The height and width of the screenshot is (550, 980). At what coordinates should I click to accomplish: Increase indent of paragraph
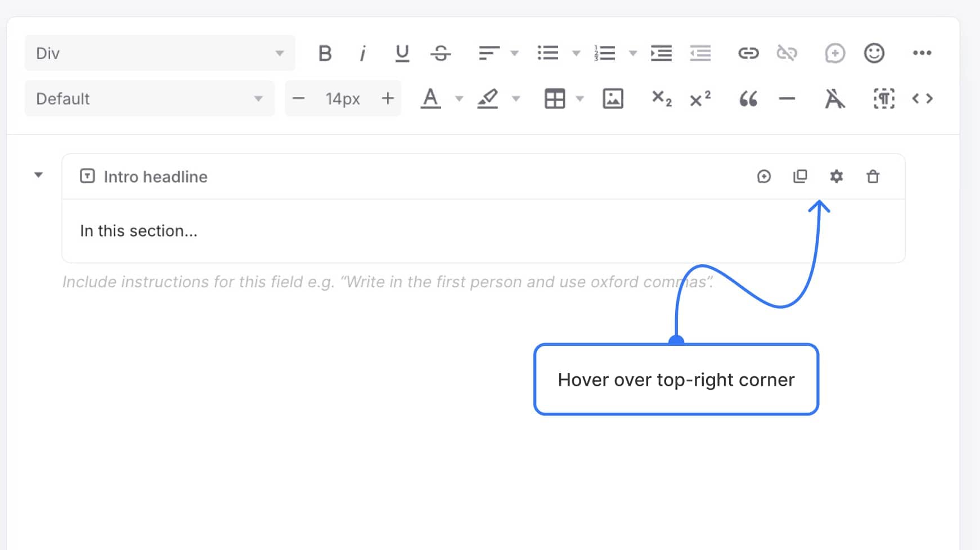[661, 53]
